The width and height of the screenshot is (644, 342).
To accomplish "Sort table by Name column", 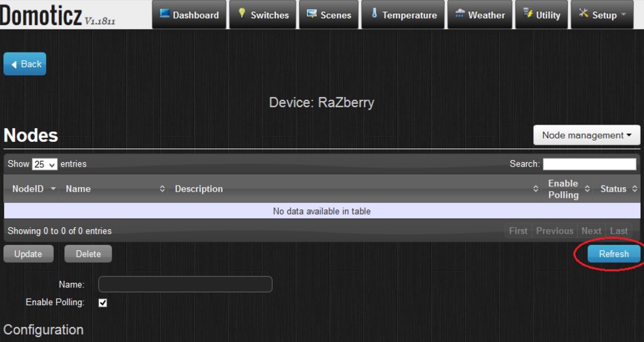I will (x=115, y=189).
